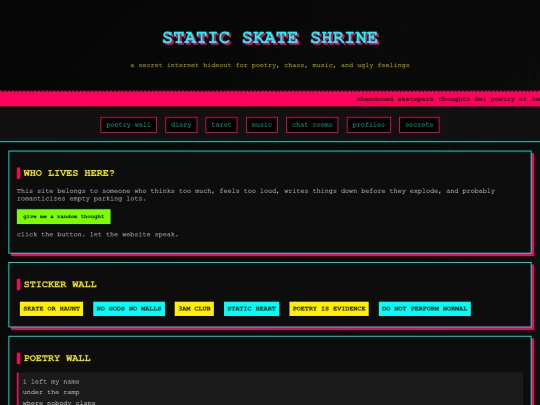The image size is (540, 405).
Task: Choose the DO NOT PERFORM NORMAL sticker
Action: (x=425, y=309)
